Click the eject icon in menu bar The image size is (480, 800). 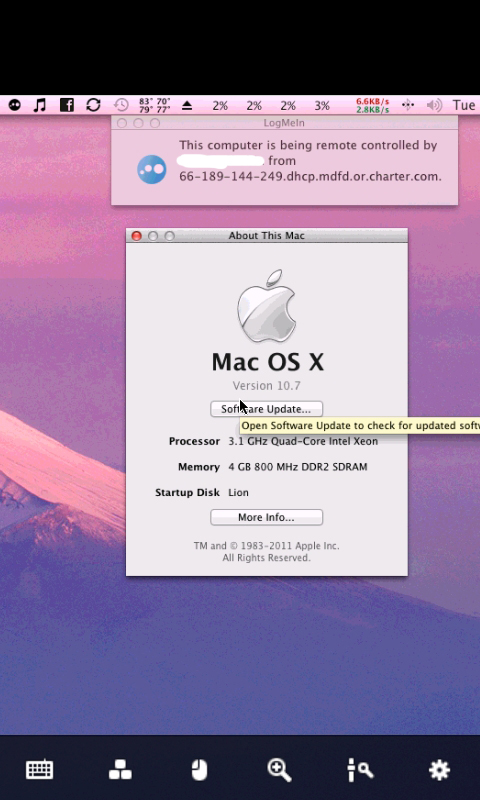click(x=187, y=106)
